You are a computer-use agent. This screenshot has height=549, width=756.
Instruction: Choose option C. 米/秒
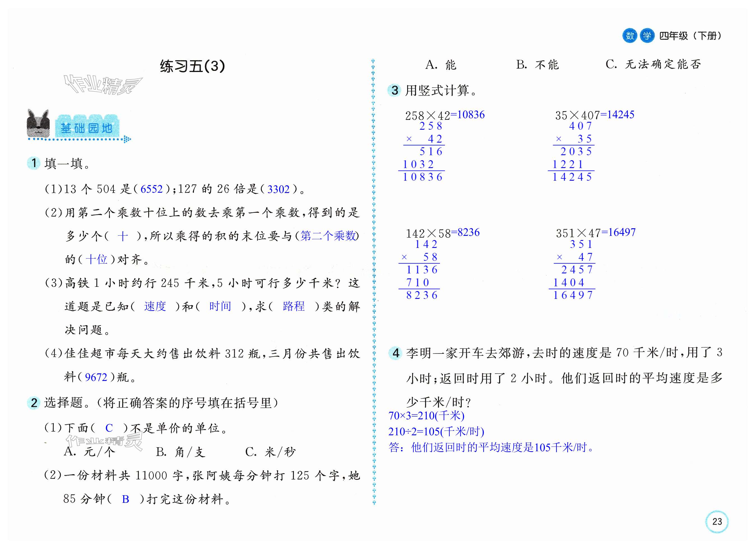click(270, 452)
